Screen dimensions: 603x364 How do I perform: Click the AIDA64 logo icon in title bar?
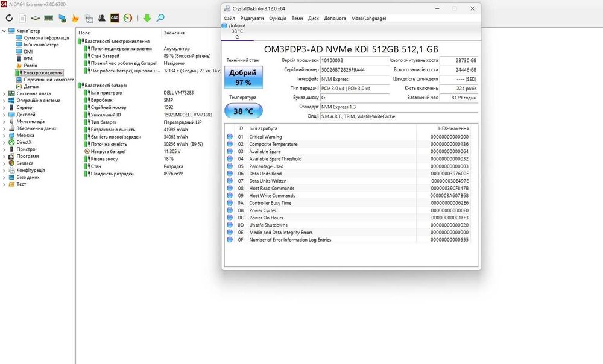[4, 4]
